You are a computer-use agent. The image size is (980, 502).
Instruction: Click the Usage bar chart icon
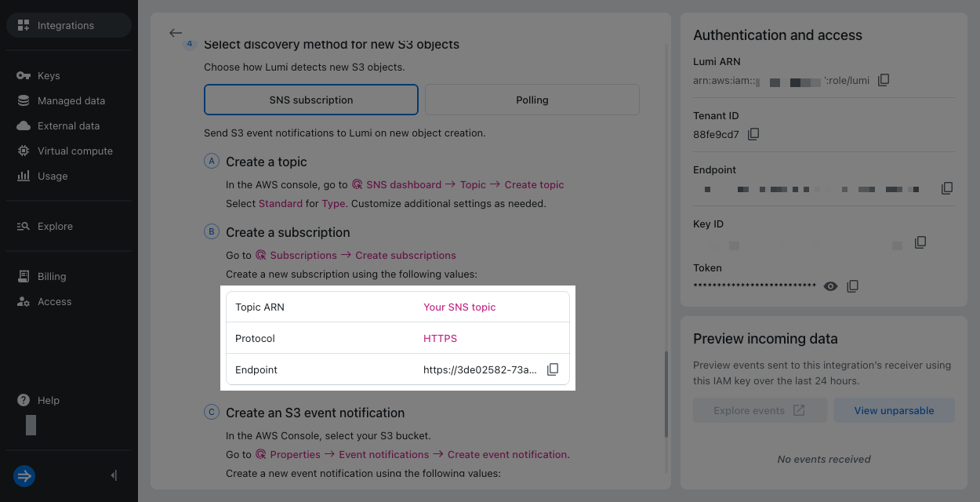pyautogui.click(x=24, y=176)
